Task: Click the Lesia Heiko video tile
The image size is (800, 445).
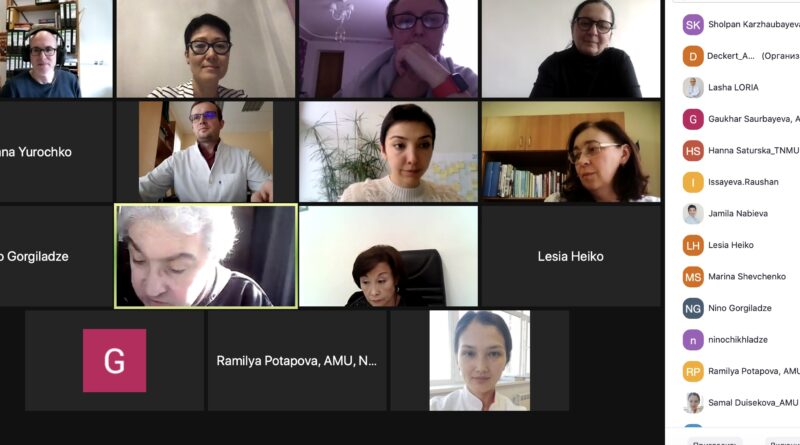Action: tap(570, 256)
